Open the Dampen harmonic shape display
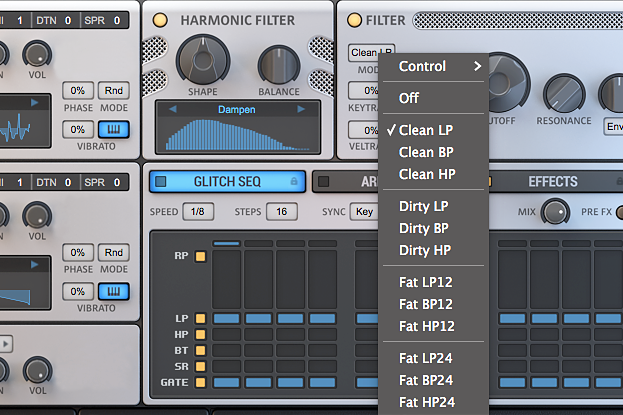This screenshot has width=623, height=415. point(238,134)
